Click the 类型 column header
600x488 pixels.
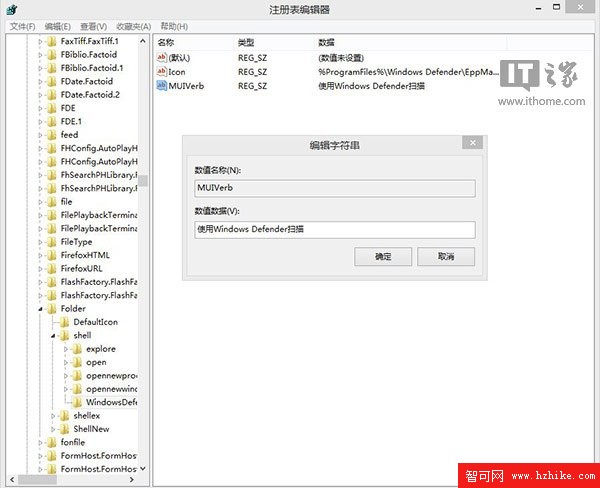(246, 42)
